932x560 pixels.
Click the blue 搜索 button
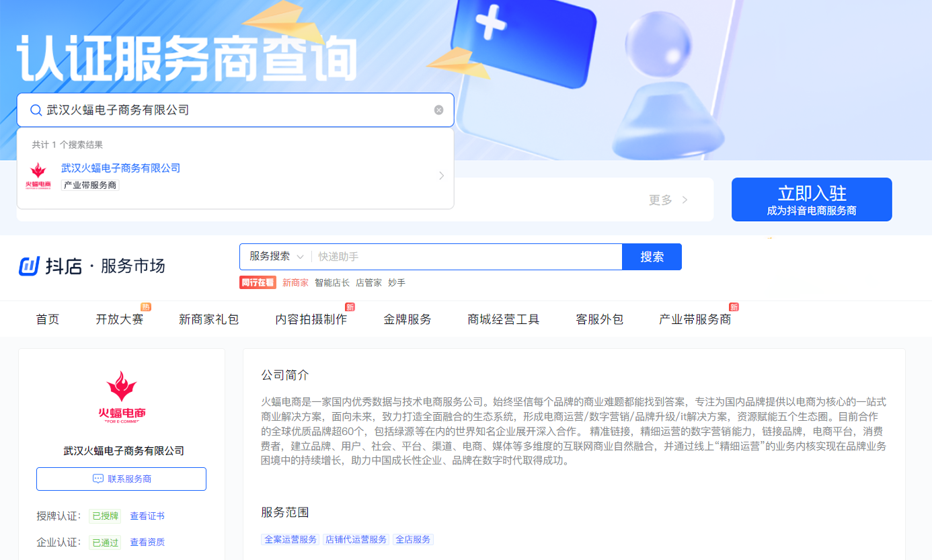click(x=652, y=257)
